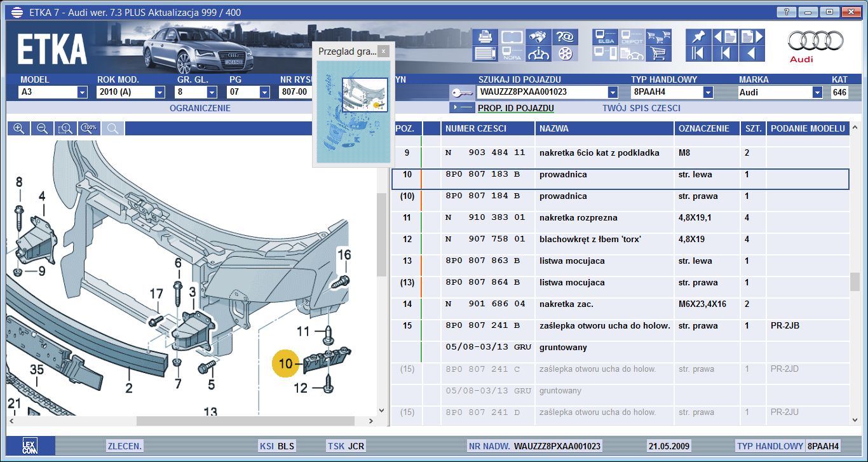Click the LexCom logo in status bar

coord(31,445)
